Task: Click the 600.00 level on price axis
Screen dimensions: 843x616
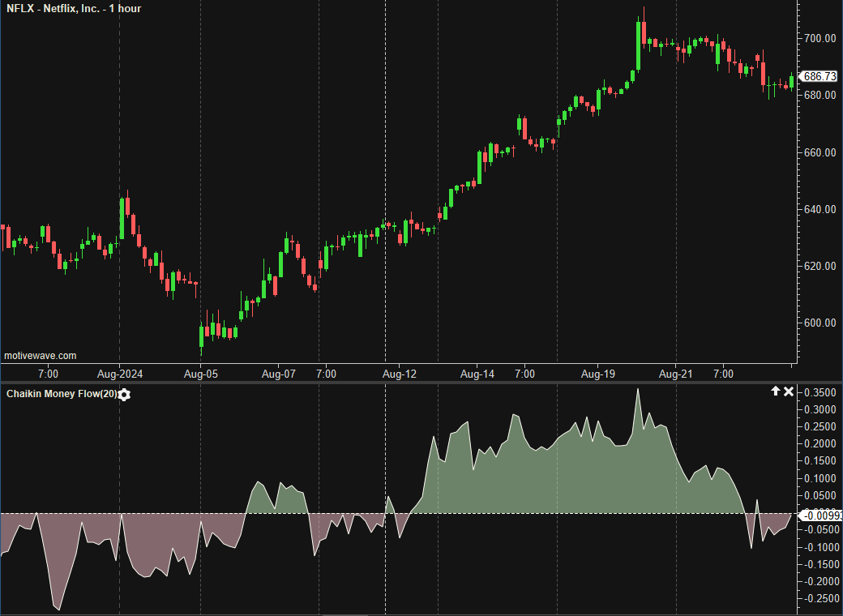Action: point(819,323)
